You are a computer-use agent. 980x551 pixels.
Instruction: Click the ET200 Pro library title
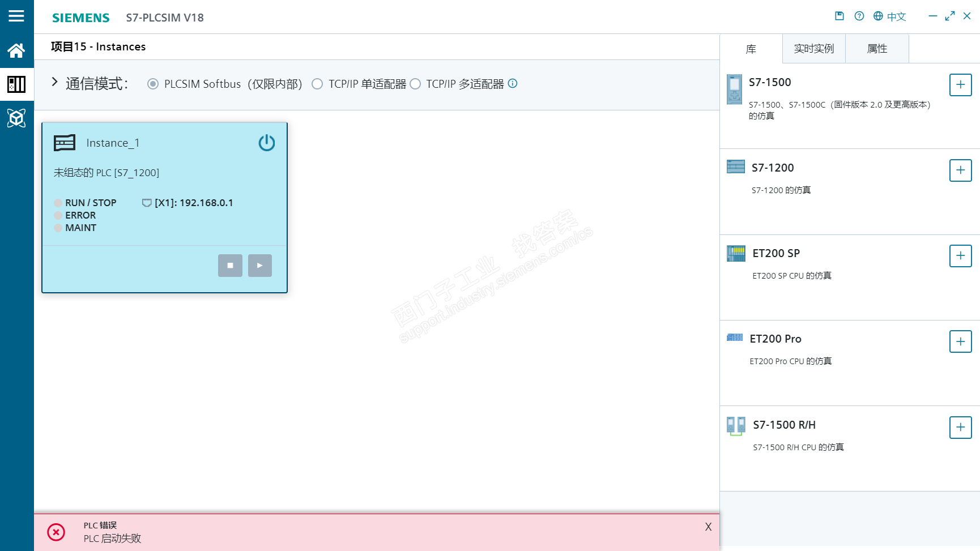point(776,339)
